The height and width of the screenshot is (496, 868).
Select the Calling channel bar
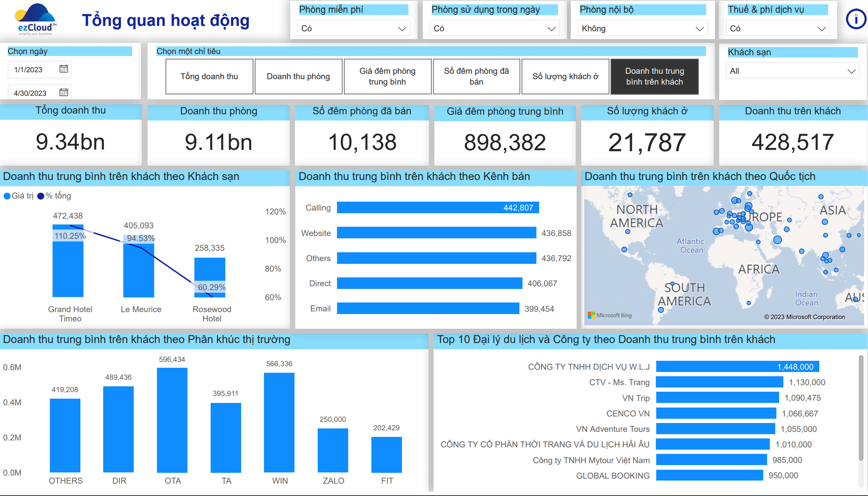[x=438, y=207]
